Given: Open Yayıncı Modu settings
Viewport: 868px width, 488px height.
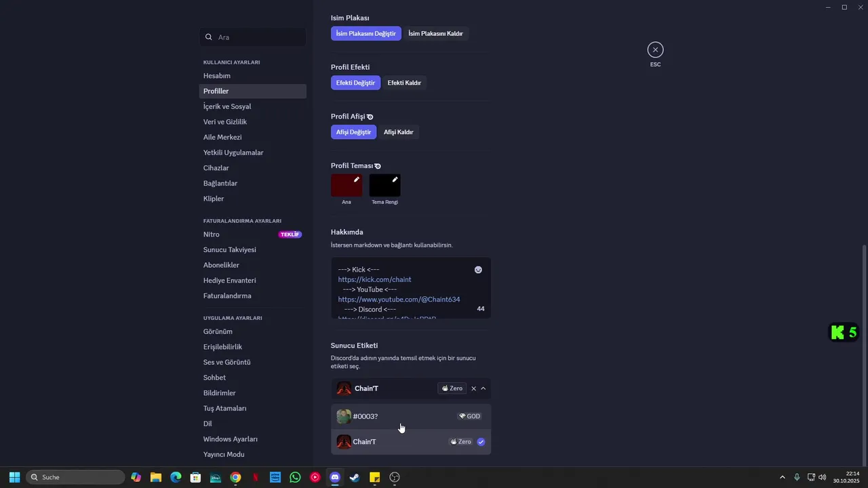Looking at the screenshot, I should (x=253, y=455).
